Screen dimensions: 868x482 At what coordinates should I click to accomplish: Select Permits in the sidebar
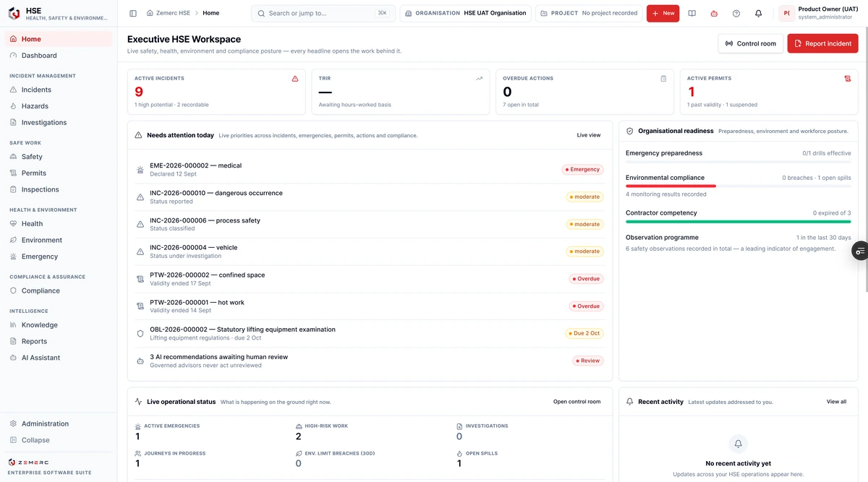[x=59, y=173]
